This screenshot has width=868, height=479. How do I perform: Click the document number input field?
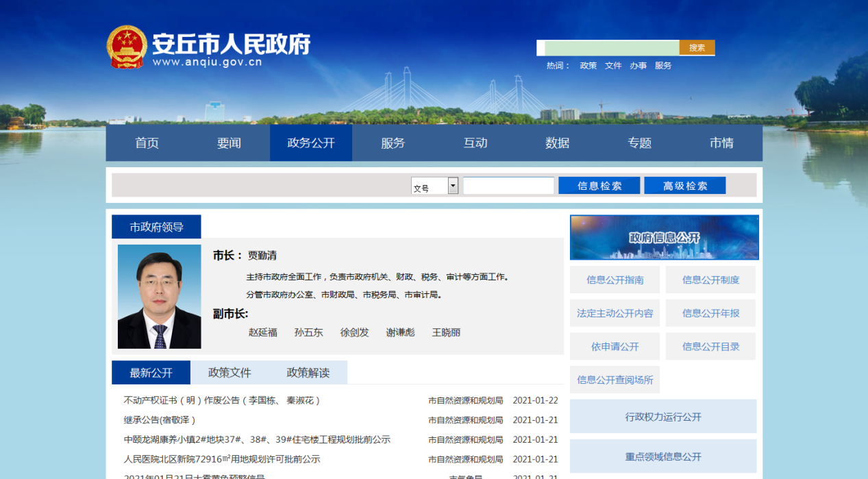pos(508,186)
